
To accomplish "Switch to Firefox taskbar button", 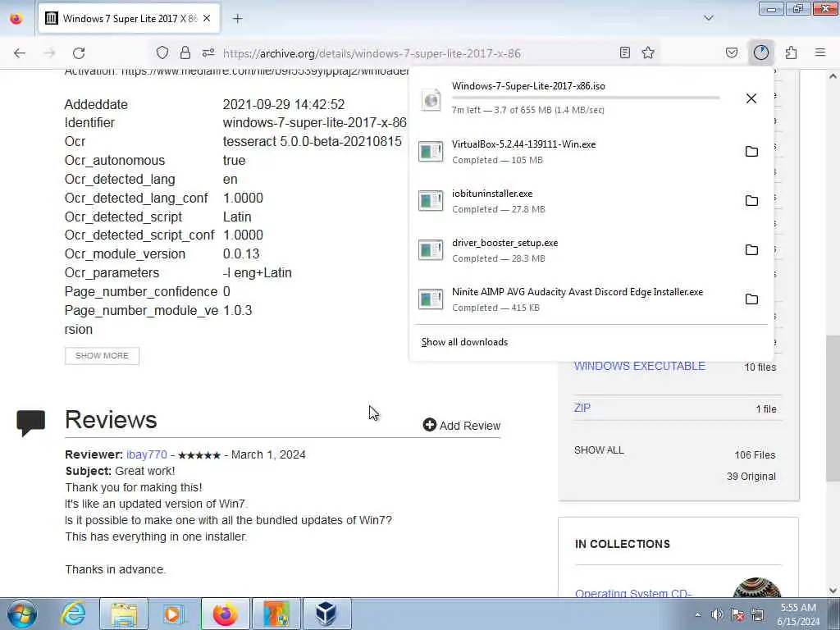I will click(x=226, y=614).
